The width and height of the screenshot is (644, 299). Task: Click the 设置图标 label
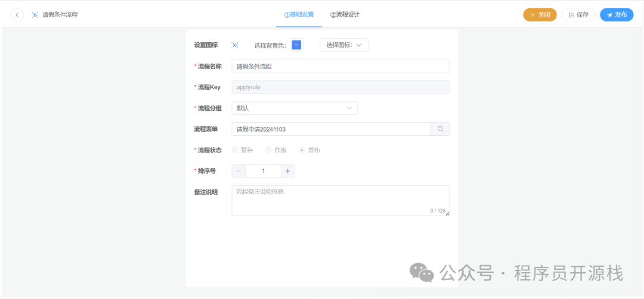pyautogui.click(x=206, y=45)
